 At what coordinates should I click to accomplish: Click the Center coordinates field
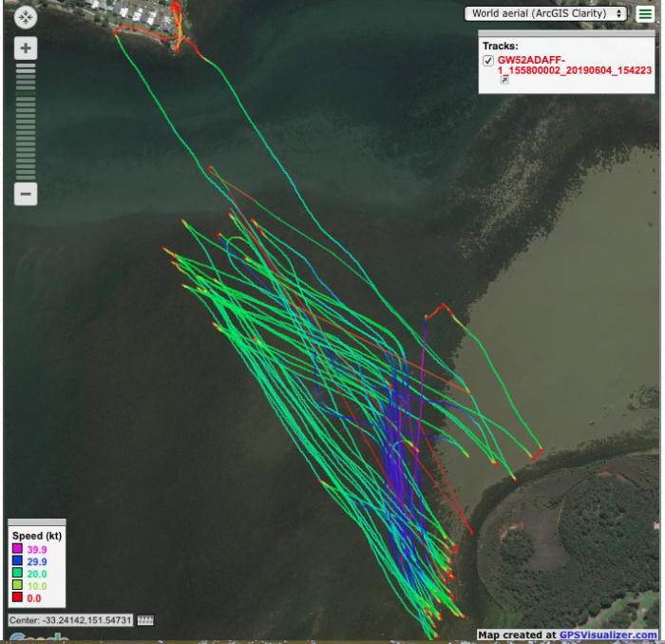pos(70,620)
